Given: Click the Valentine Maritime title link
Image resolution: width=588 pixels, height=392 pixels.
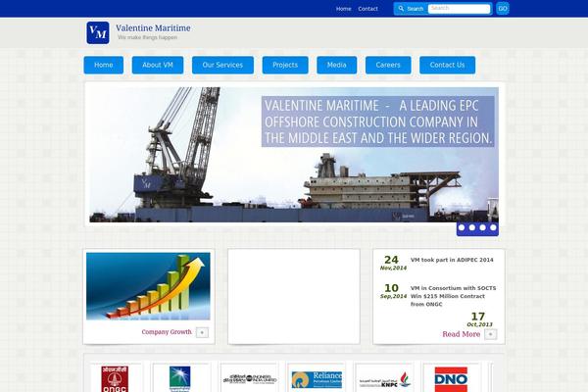Looking at the screenshot, I should 153,28.
